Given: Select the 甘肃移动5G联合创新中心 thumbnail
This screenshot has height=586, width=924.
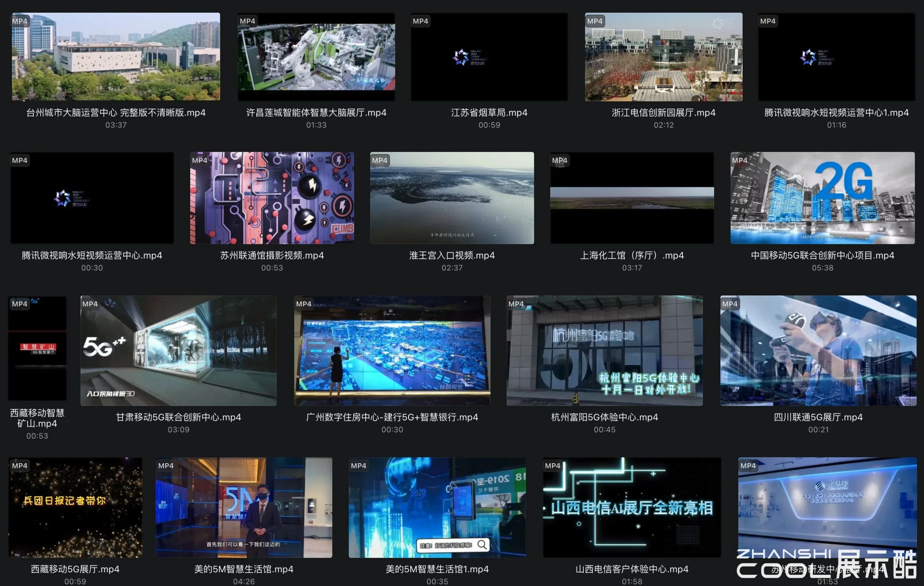Looking at the screenshot, I should pos(178,350).
